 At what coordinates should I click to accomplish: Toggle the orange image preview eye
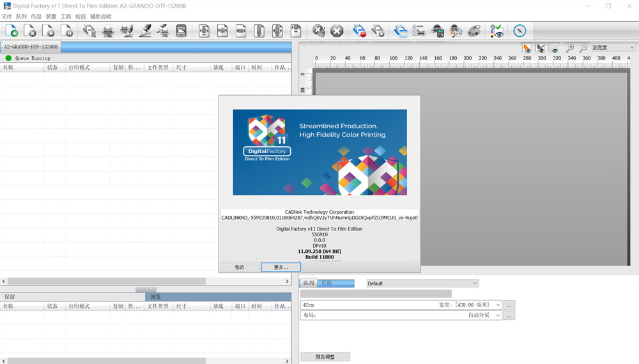pyautogui.click(x=527, y=48)
